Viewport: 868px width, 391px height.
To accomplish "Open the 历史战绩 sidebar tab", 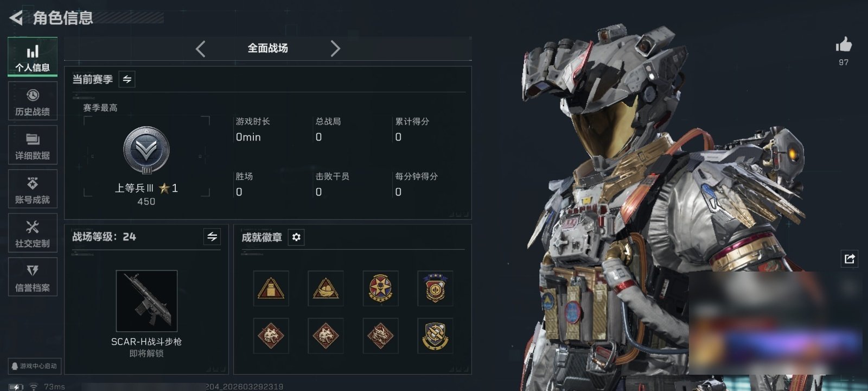I will point(33,101).
